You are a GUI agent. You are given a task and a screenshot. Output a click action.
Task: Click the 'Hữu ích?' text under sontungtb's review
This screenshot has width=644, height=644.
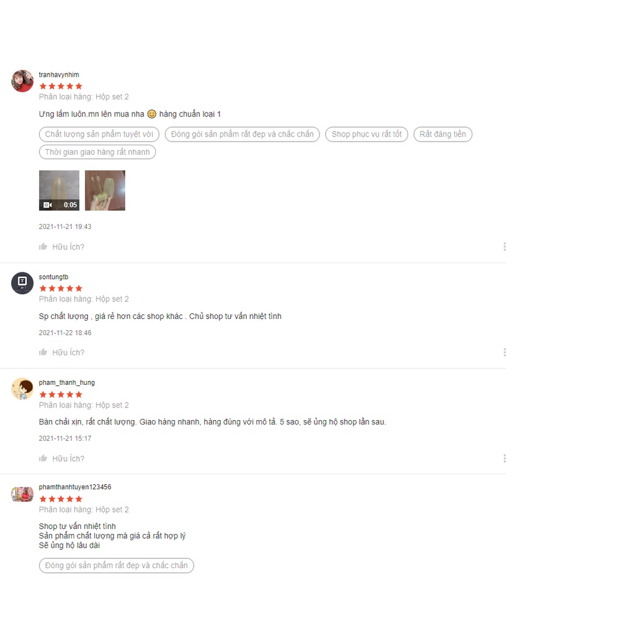tap(68, 352)
